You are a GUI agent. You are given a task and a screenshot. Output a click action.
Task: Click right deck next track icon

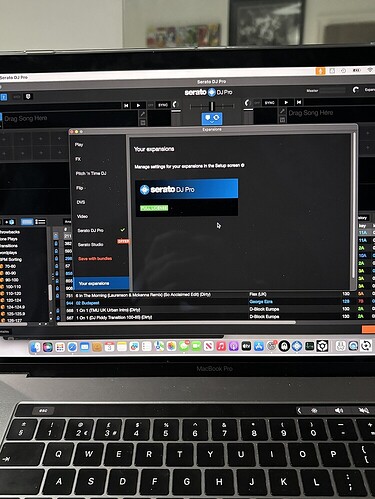[299, 102]
